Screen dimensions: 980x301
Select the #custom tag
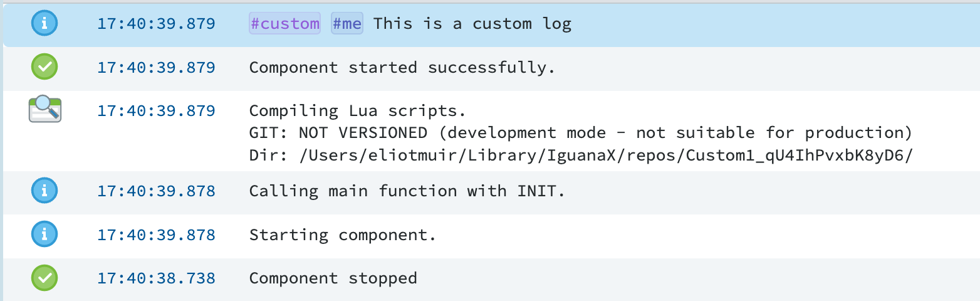(284, 24)
